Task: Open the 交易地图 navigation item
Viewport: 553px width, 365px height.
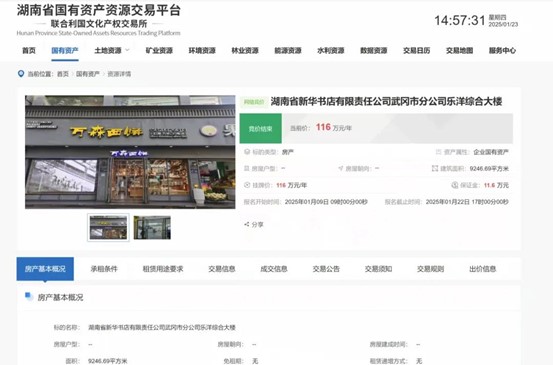Action: [x=460, y=50]
